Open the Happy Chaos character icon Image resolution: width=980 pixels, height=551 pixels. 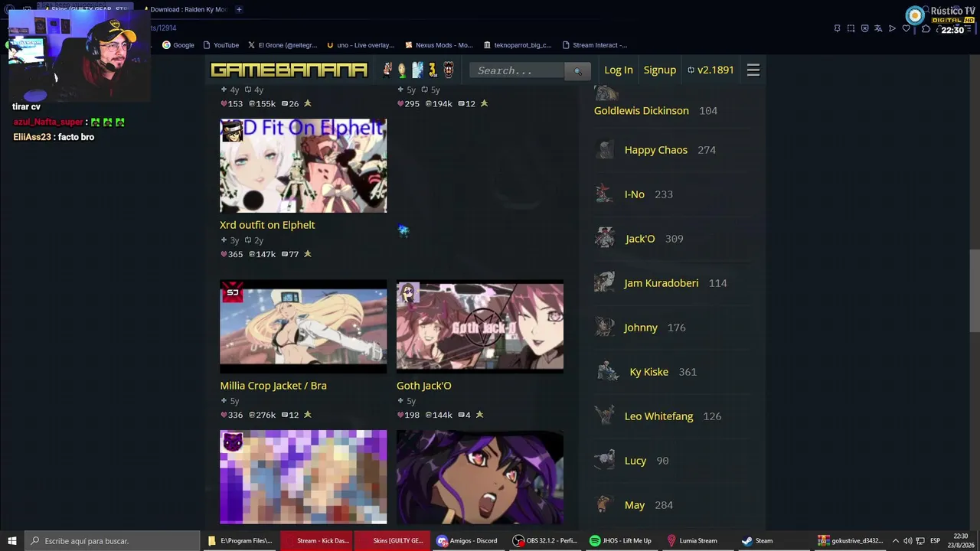(x=605, y=150)
